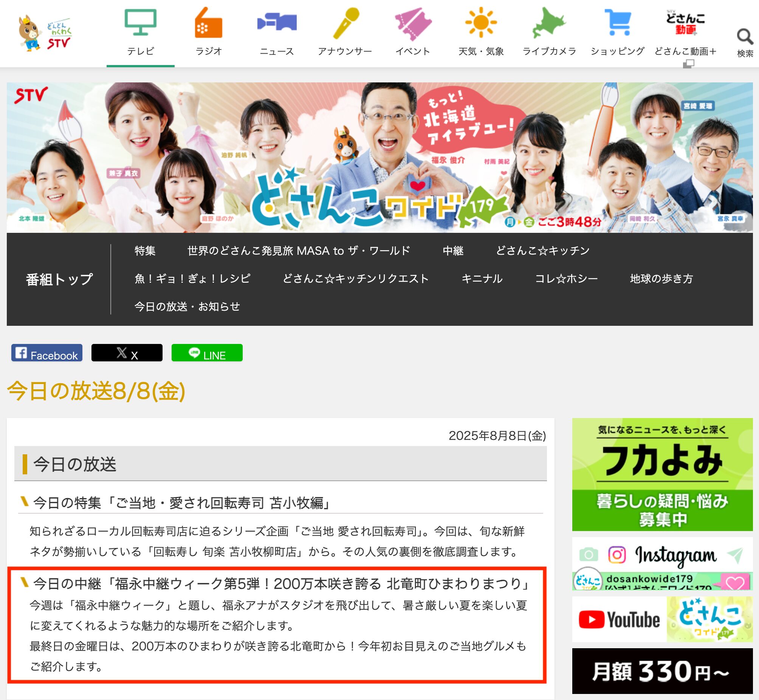Share via the X button
The width and height of the screenshot is (759, 700).
[127, 353]
